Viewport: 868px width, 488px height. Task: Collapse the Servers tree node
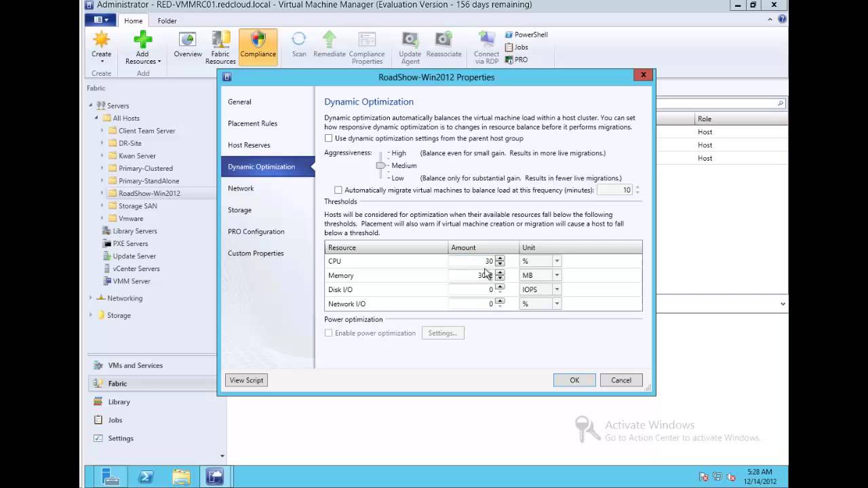(91, 106)
